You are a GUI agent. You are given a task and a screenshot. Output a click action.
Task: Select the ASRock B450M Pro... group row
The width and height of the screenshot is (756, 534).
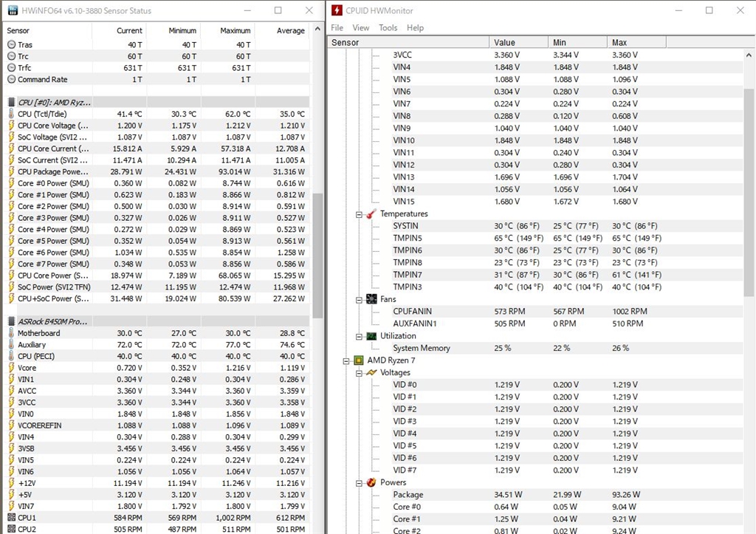[x=157, y=321]
